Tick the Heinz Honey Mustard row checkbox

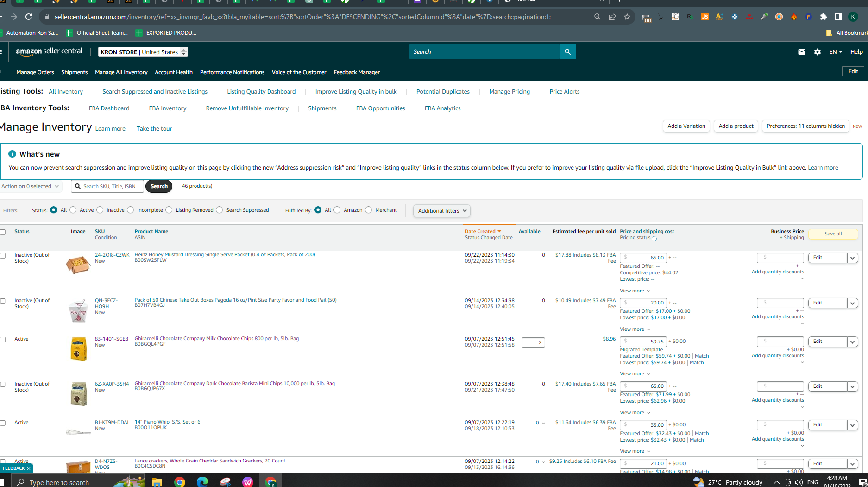click(3, 256)
